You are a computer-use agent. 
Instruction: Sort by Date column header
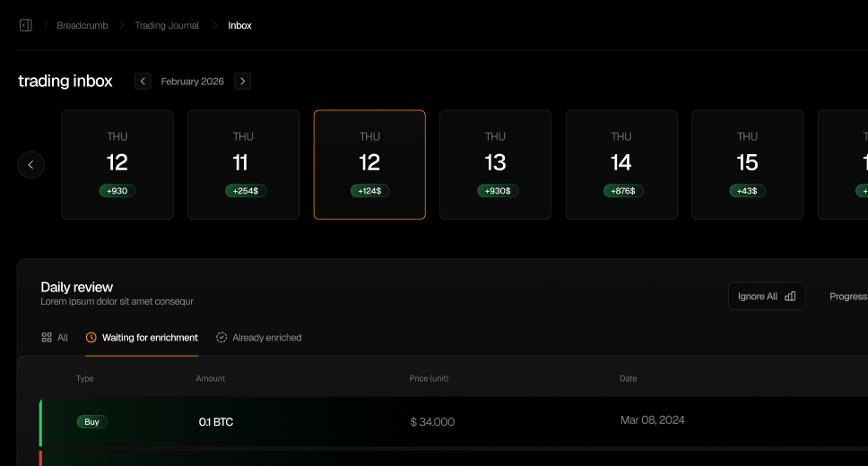coord(628,379)
